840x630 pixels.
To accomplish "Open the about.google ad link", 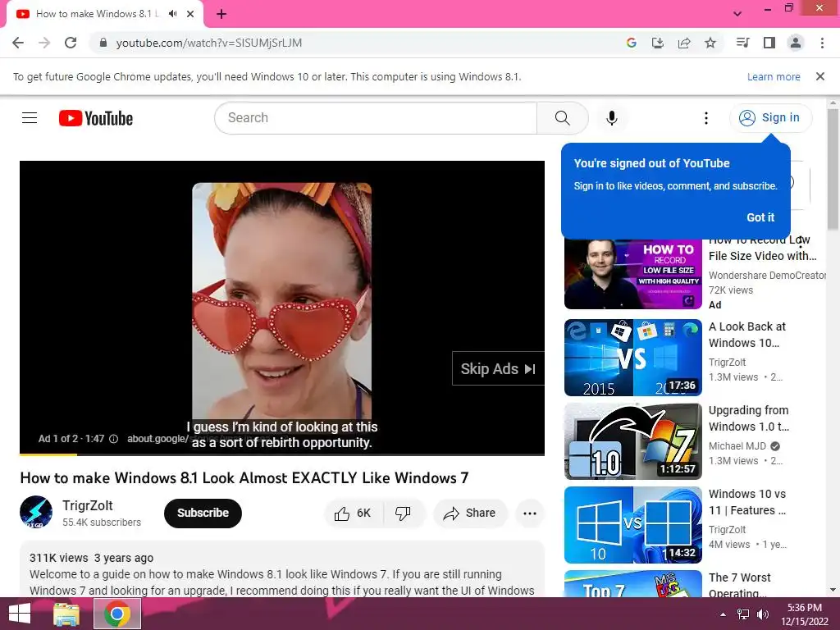I will coord(157,439).
